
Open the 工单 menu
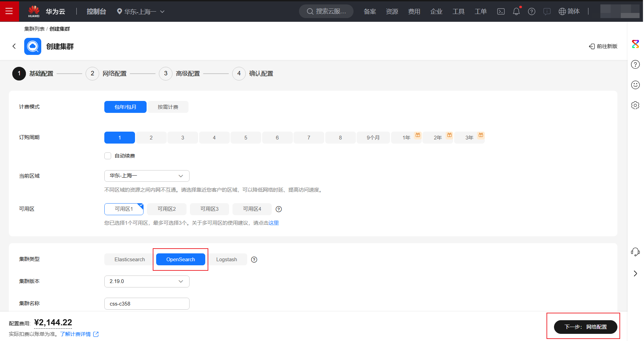tap(481, 12)
